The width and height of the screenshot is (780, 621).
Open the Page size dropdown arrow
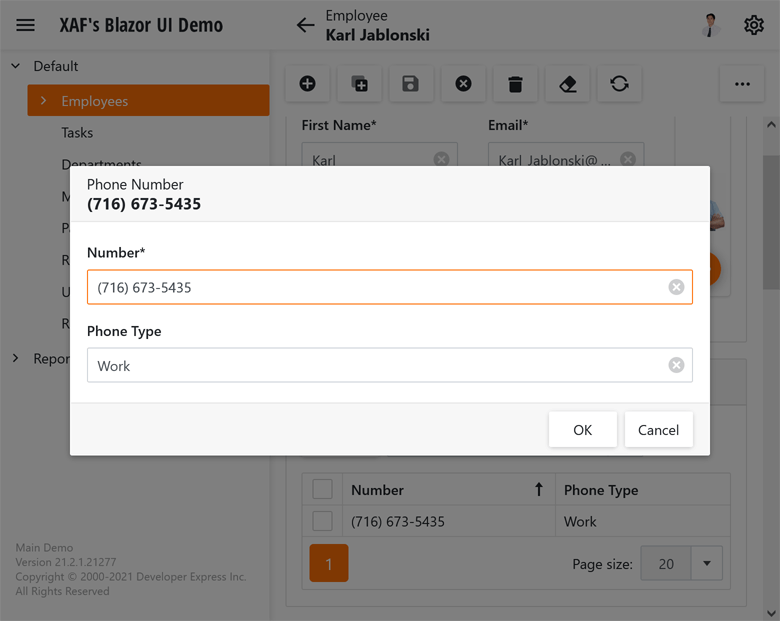click(x=706, y=564)
